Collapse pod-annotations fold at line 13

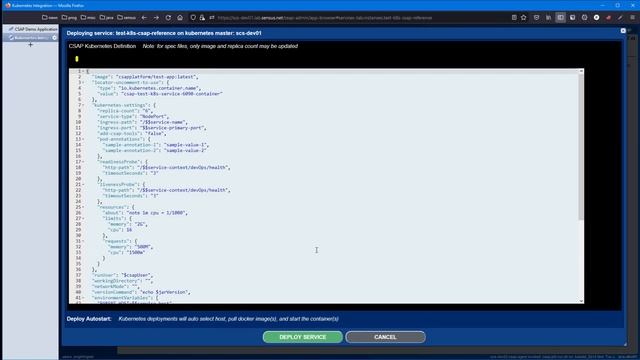tap(83, 139)
